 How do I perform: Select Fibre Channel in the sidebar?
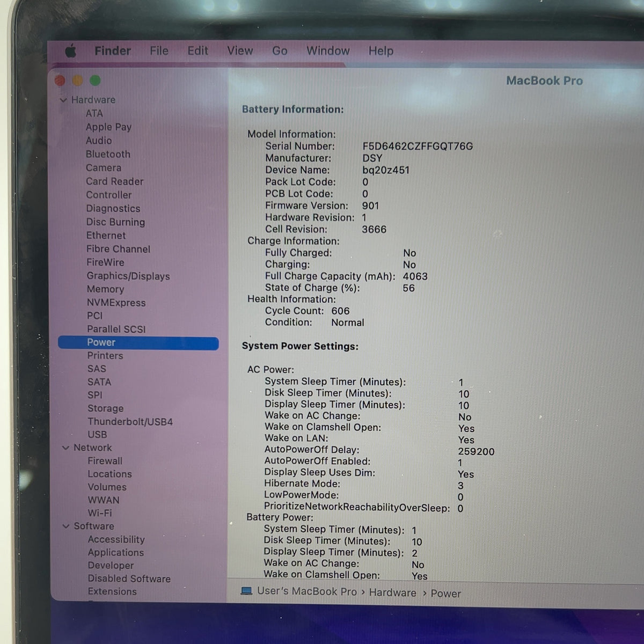[x=119, y=249]
